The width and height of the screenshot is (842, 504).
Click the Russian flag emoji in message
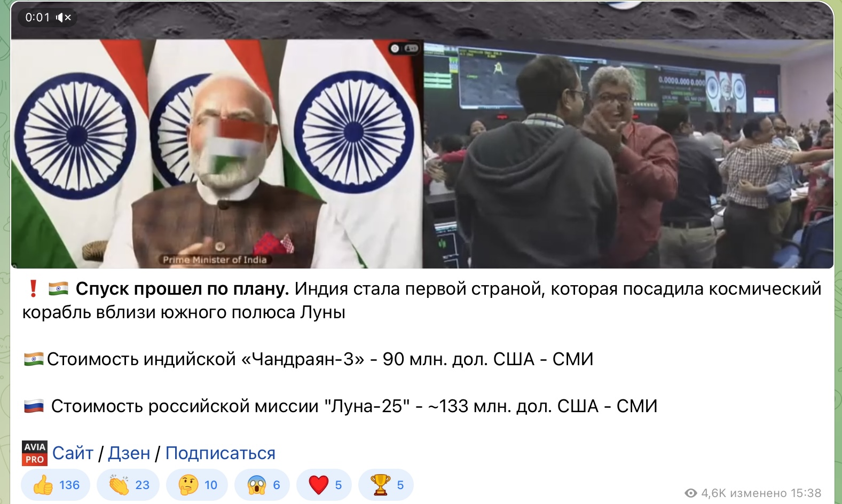click(34, 406)
